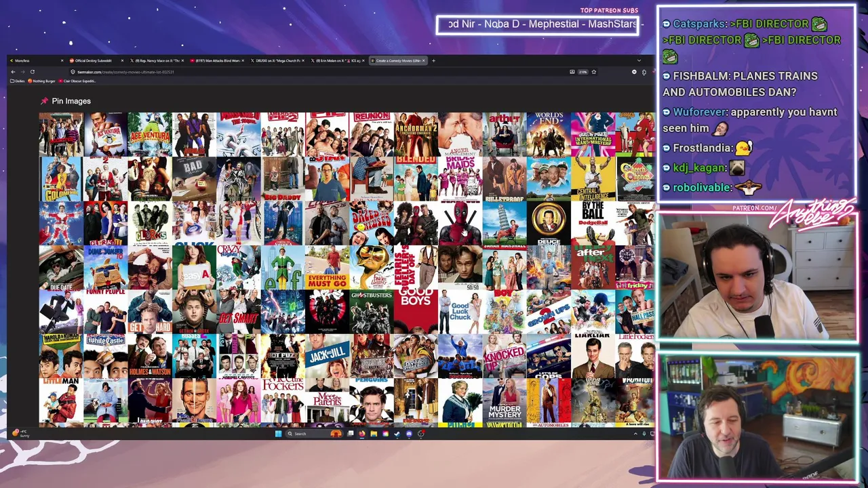Select the red Deadpool poster
The width and height of the screenshot is (868, 488).
460,224
